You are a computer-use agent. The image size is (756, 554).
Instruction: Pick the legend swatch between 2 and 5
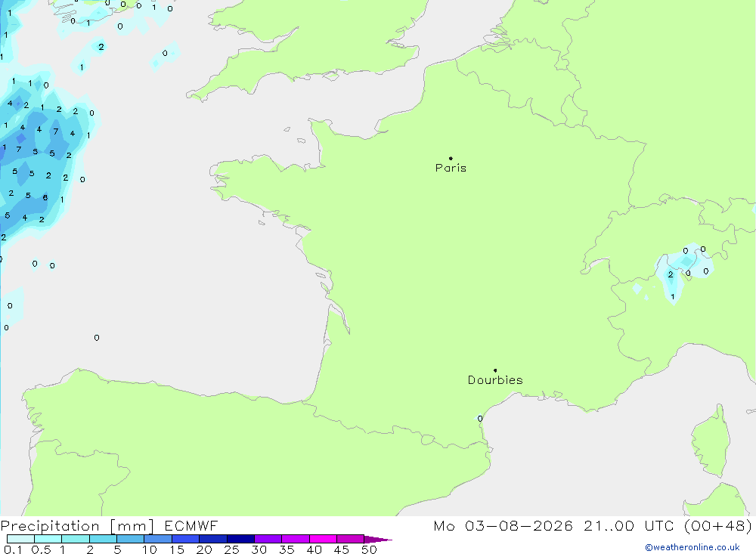103,539
